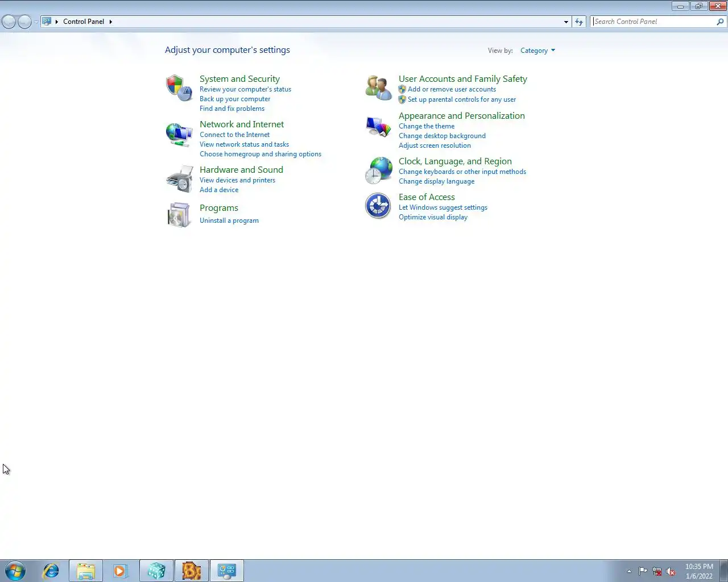Open Windows Media Player taskbar icon
The width and height of the screenshot is (728, 582).
click(121, 571)
